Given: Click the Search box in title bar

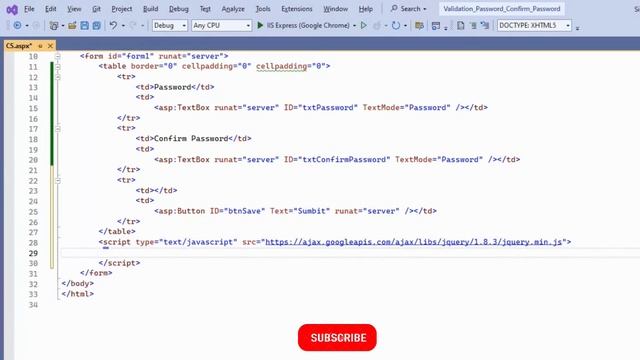Looking at the screenshot, I should click(x=409, y=9).
